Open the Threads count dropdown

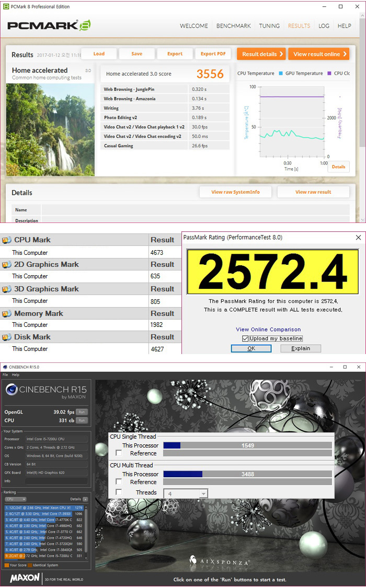pos(203,493)
